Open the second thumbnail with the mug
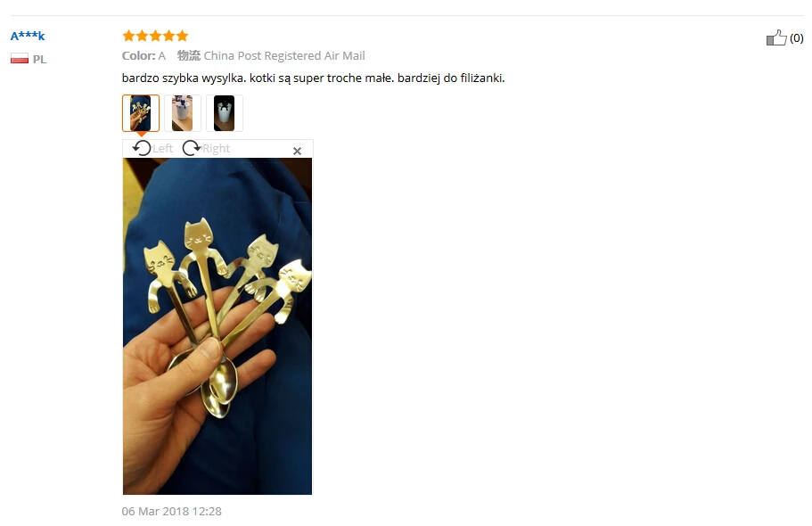This screenshot has width=812, height=526. pos(183,113)
